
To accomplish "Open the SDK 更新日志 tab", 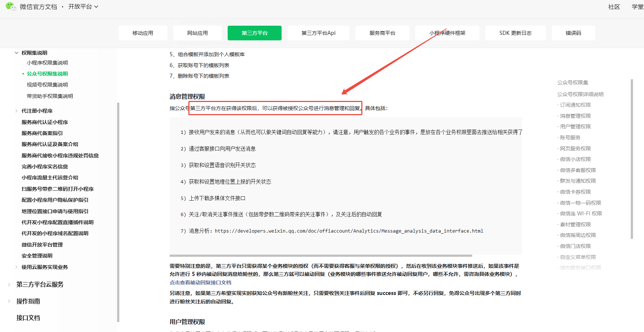I will tap(515, 33).
